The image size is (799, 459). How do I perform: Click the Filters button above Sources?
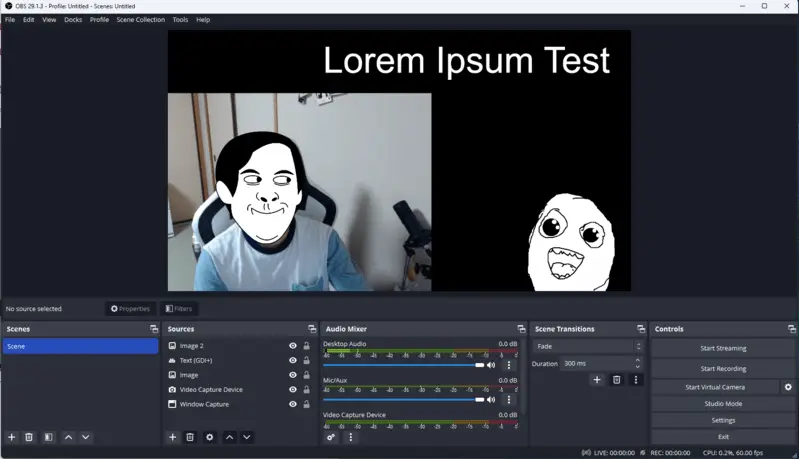click(179, 309)
